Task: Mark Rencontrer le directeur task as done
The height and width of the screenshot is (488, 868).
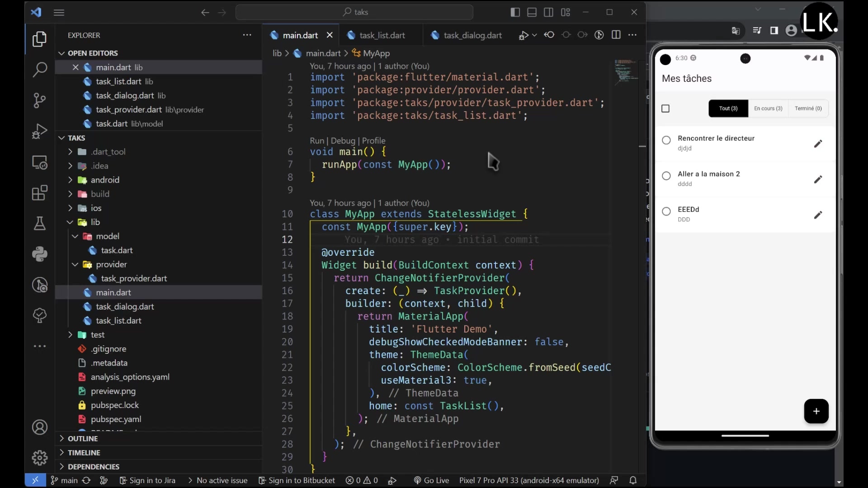Action: [666, 140]
